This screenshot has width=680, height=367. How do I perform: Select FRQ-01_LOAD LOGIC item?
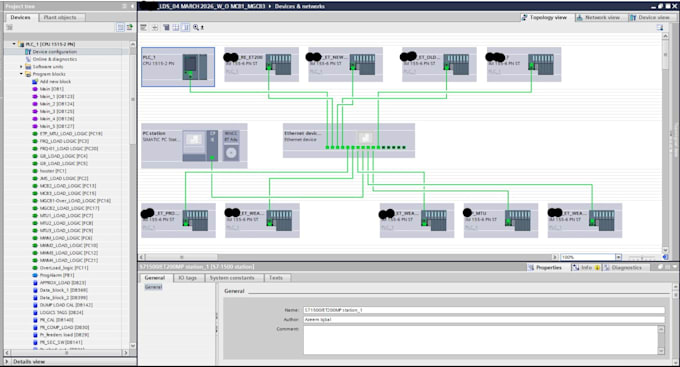click(69, 148)
